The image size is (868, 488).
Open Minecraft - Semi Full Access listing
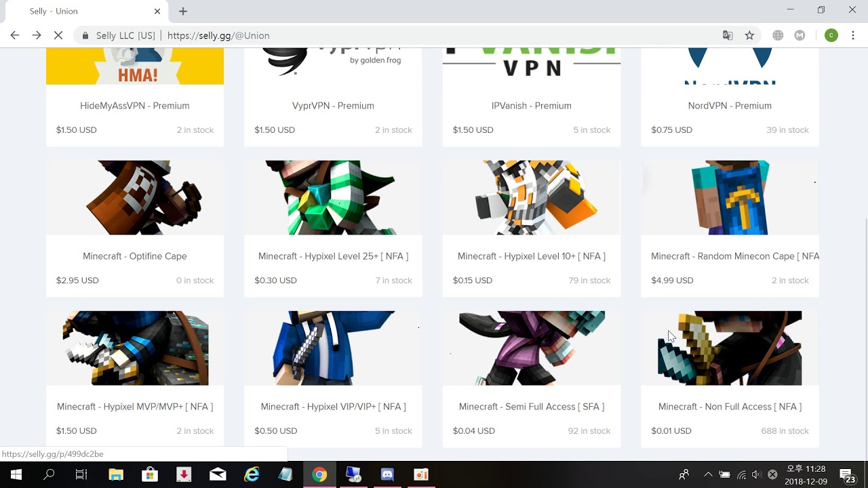pyautogui.click(x=531, y=407)
